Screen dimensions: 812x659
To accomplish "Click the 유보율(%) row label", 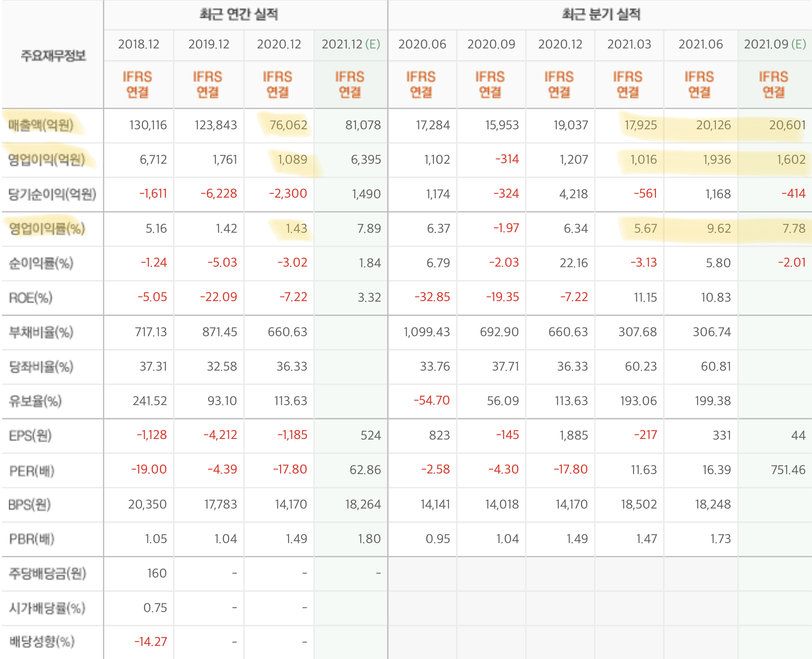I will point(35,401).
